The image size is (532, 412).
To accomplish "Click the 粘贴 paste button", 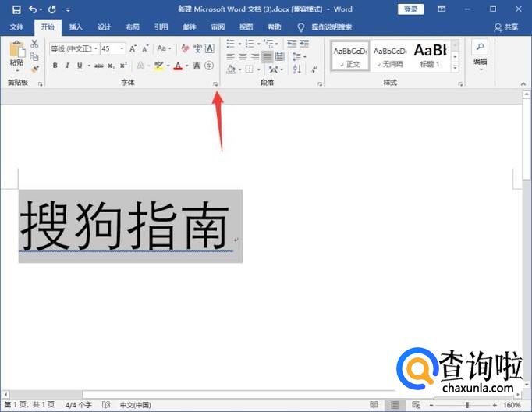I will 17,56.
